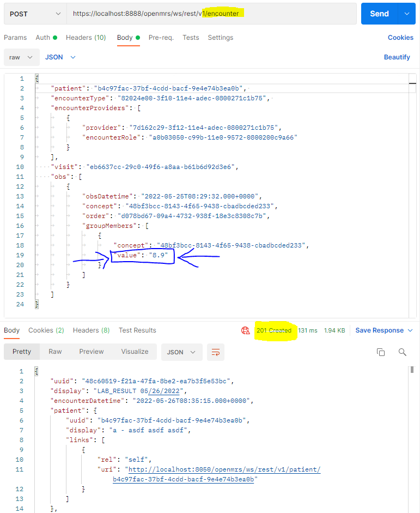Click the response body scrollbar thumb

[x=412, y=370]
